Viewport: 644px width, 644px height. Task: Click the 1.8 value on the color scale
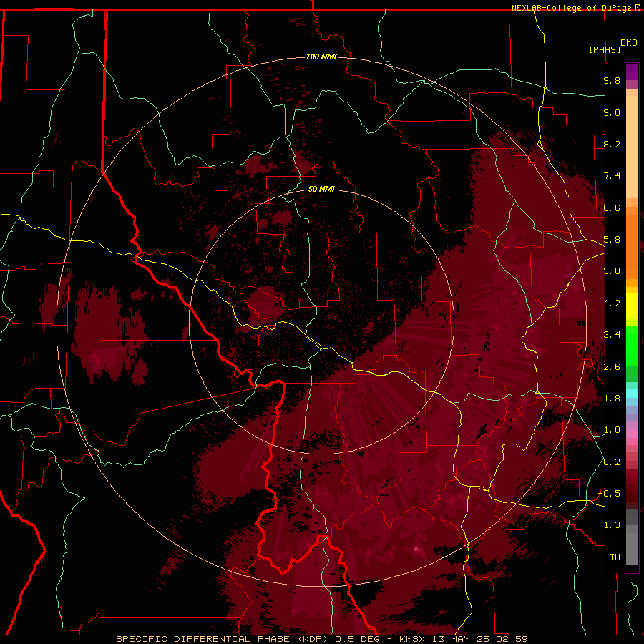(x=612, y=399)
